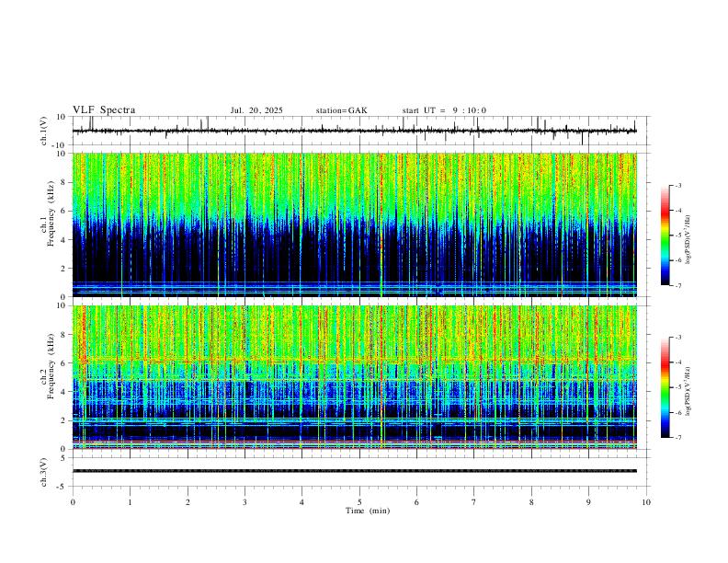Click the "-3" tick on ch.2 colorbar
The height and width of the screenshot is (563, 728).
(677, 338)
